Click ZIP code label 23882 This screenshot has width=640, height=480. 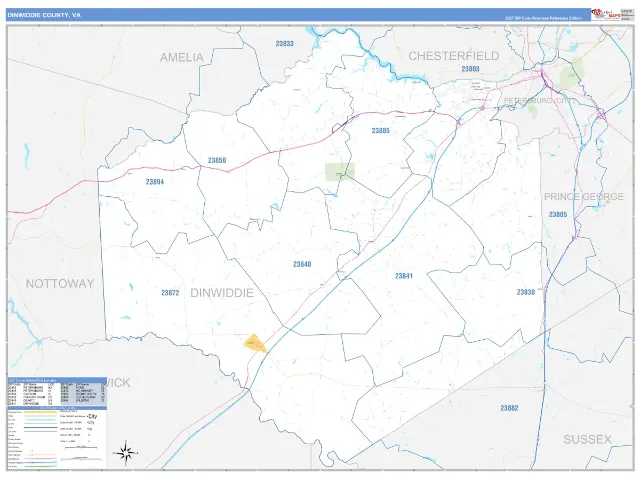tap(509, 408)
